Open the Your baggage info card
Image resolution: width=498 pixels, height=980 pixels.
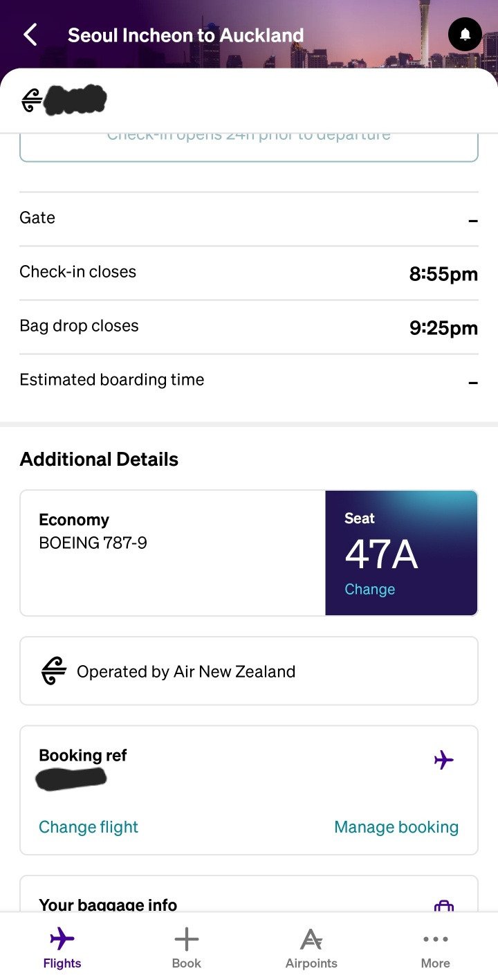[x=249, y=893]
